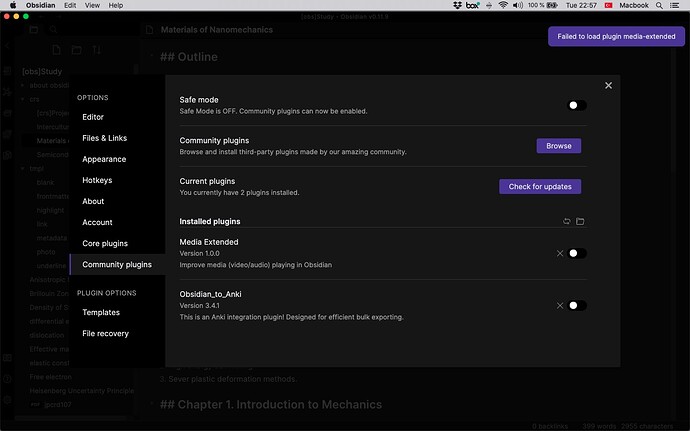Open volume control in menu bar

click(x=518, y=5)
